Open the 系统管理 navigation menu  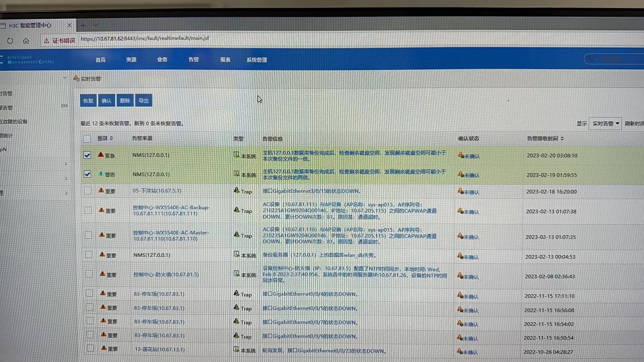[257, 60]
